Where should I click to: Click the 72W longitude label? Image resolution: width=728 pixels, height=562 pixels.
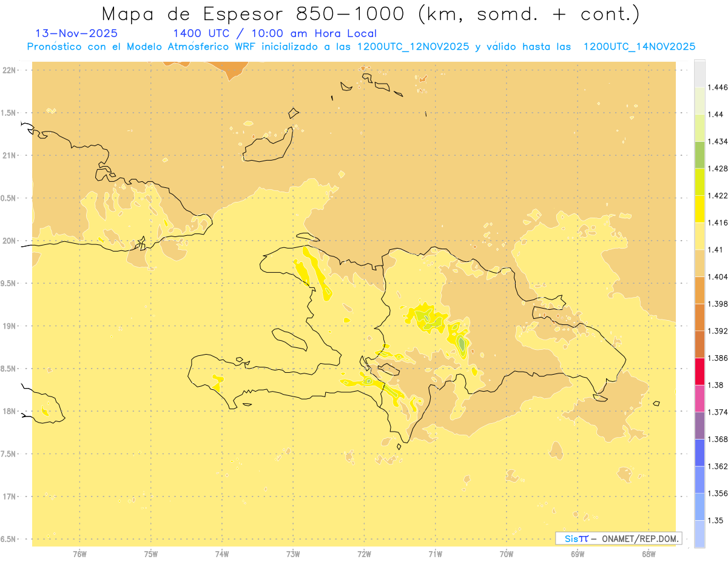(364, 554)
